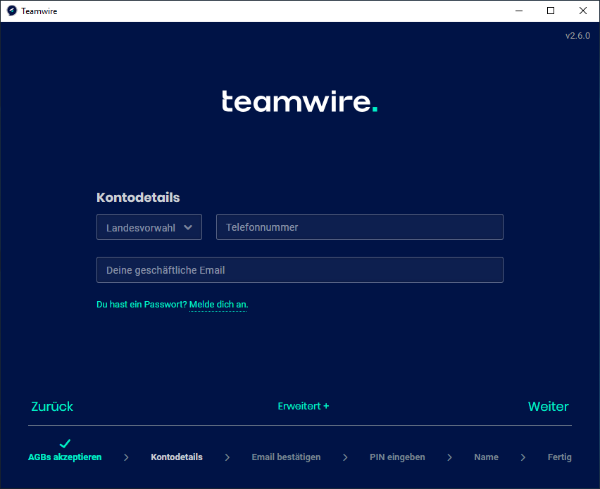The width and height of the screenshot is (600, 489).
Task: Click the Fertig step label
Action: [559, 457]
